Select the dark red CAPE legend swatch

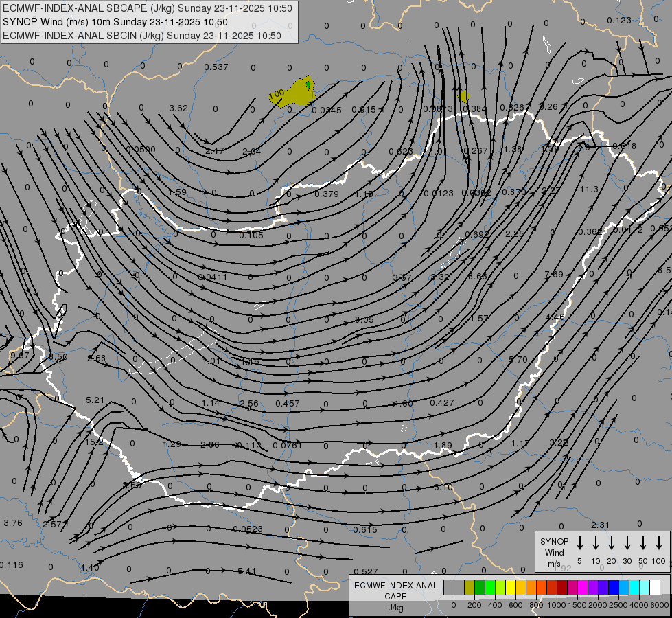pyautogui.click(x=562, y=588)
